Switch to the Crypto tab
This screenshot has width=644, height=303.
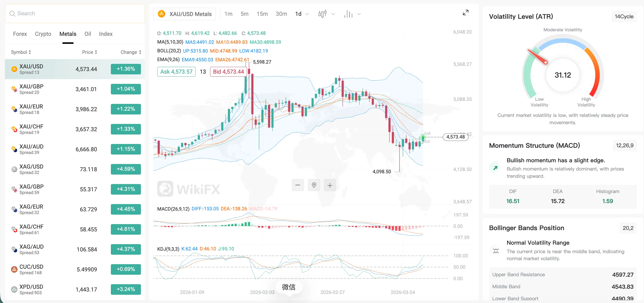(x=43, y=34)
